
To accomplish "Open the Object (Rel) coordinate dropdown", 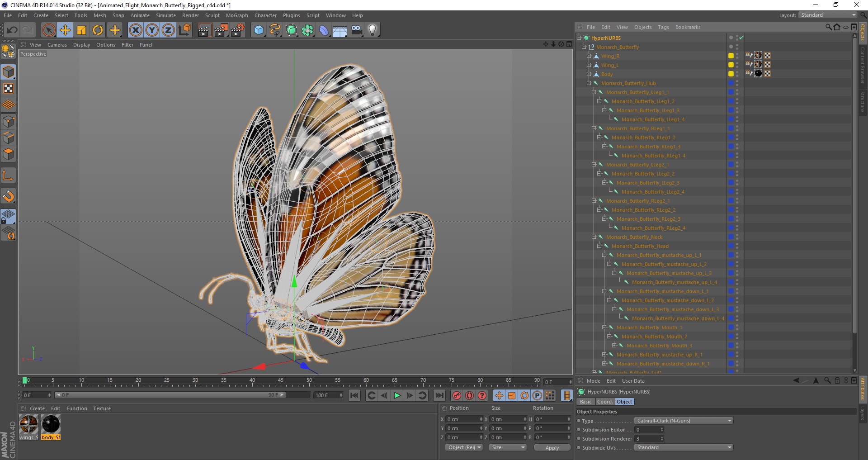I will click(464, 447).
